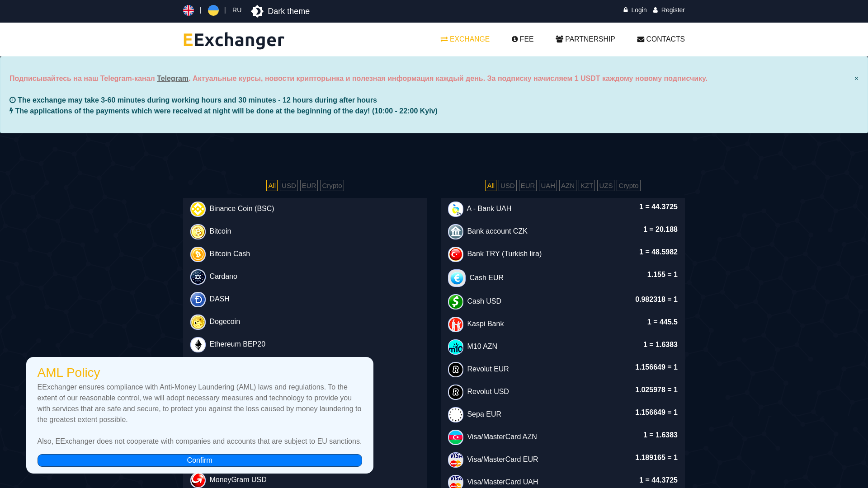Image resolution: width=868 pixels, height=488 pixels.
Task: Click the Visa/MasterCard UAH card icon
Action: click(456, 482)
